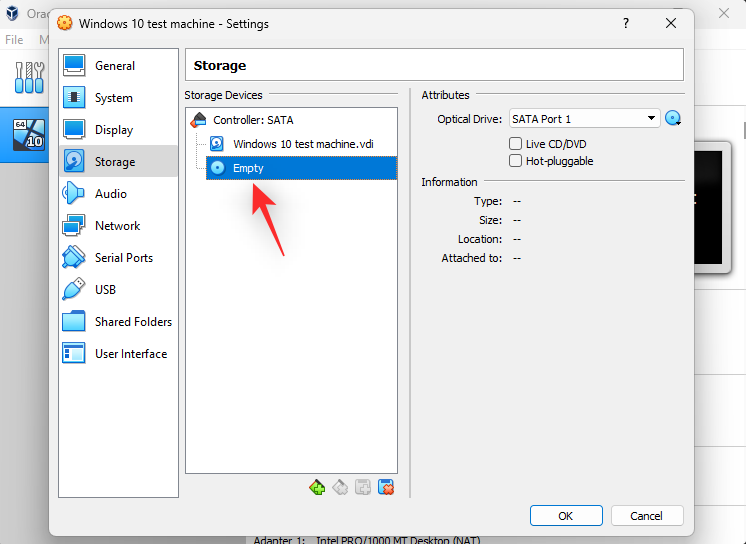Click the Cancel button
The width and height of the screenshot is (746, 544).
[x=647, y=516]
